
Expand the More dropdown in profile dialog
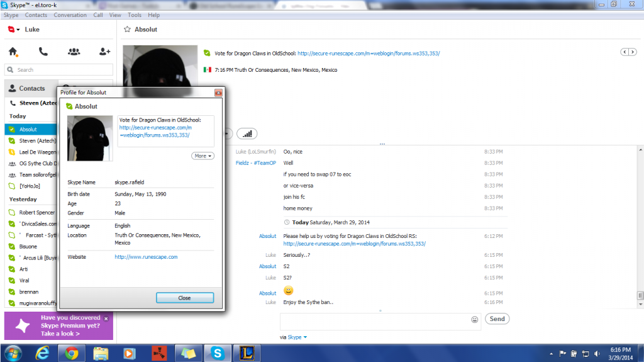pyautogui.click(x=203, y=156)
